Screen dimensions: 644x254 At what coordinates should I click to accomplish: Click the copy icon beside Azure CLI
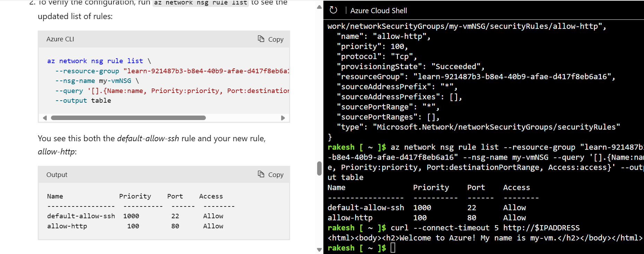pyautogui.click(x=261, y=39)
